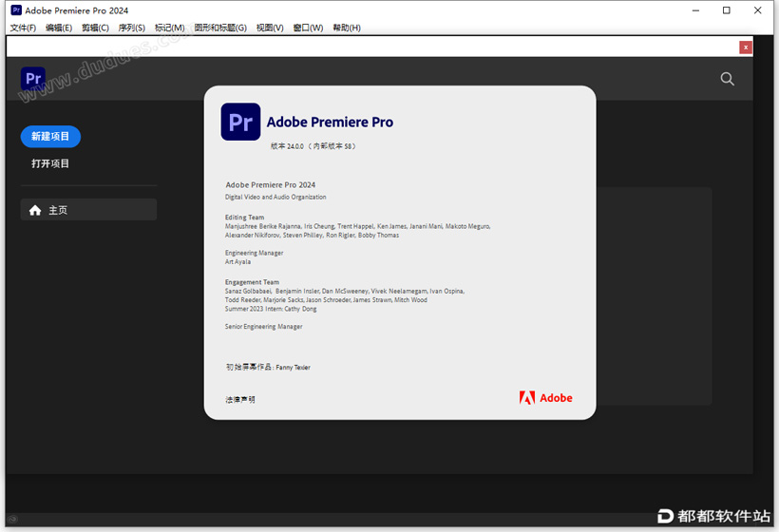
Task: Open the 帮助(H) menu
Action: point(347,28)
